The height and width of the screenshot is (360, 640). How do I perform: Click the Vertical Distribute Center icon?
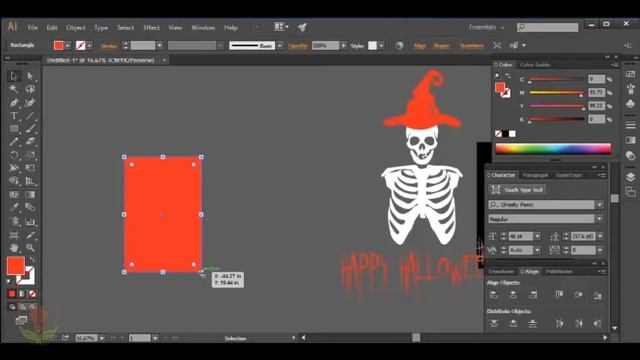coord(513,323)
